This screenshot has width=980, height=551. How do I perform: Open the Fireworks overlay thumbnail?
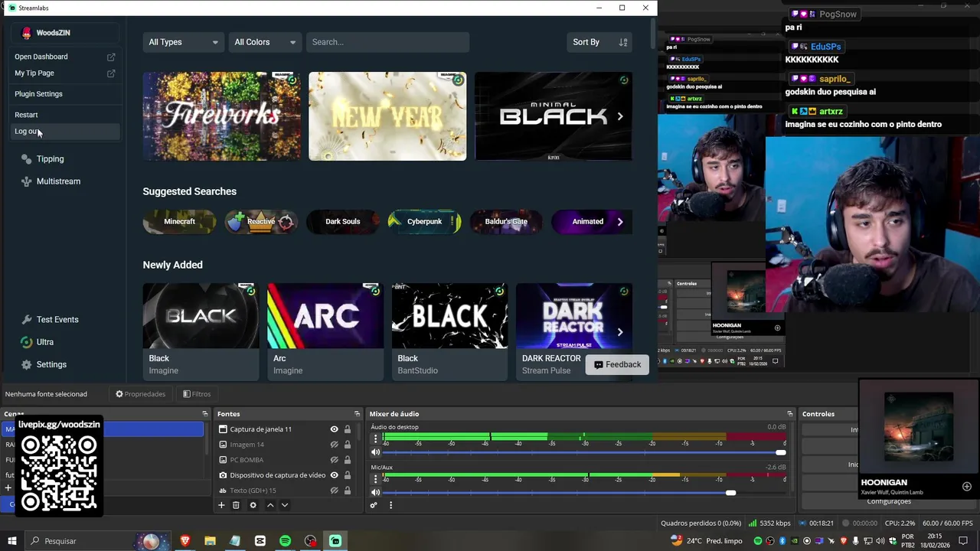tap(222, 116)
